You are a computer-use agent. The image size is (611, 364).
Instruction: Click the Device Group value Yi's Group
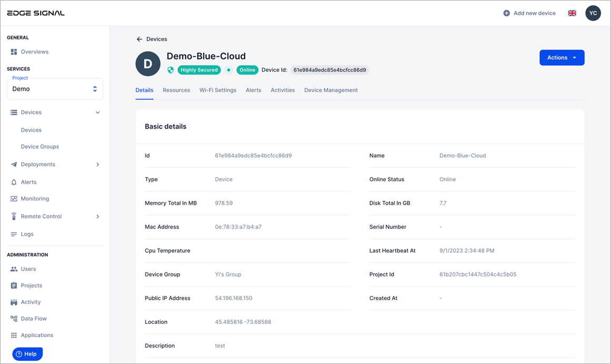tap(229, 274)
